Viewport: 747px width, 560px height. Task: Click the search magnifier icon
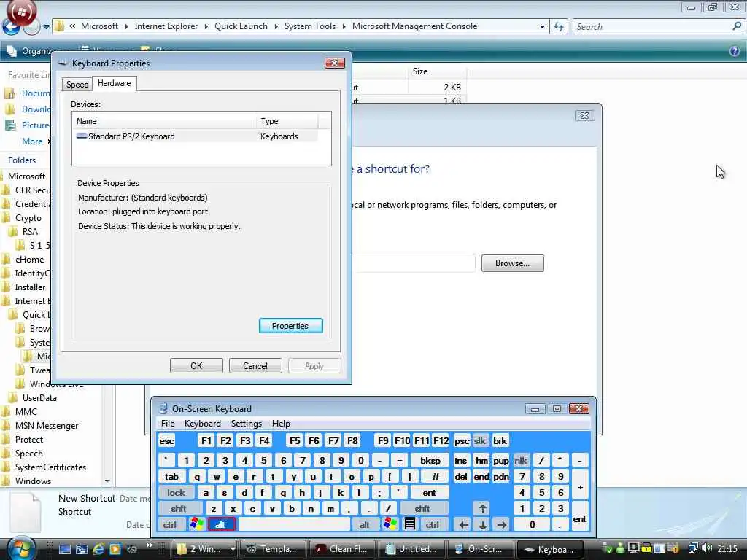[x=737, y=27]
